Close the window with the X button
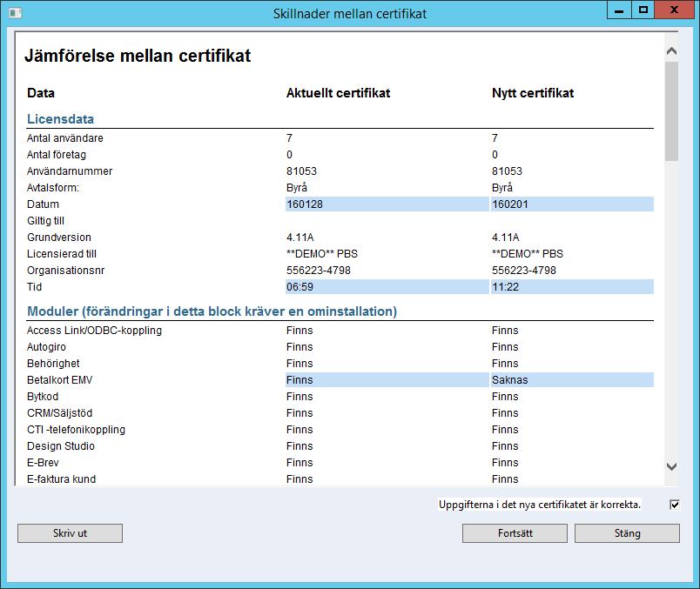 [x=675, y=10]
